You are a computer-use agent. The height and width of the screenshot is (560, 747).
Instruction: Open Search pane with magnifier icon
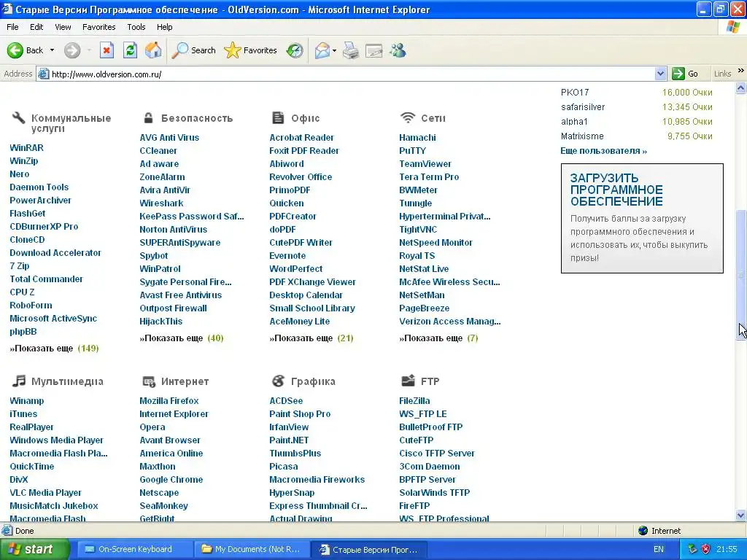[179, 50]
